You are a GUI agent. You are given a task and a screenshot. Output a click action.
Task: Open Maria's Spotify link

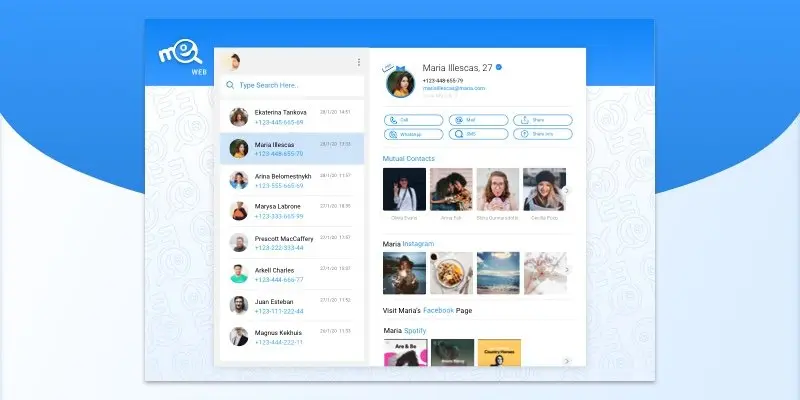415,331
